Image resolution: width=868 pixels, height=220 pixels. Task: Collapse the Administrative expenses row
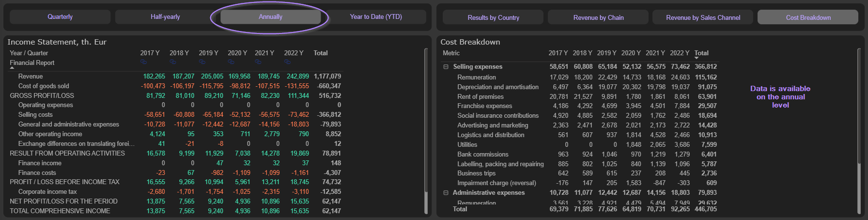pos(446,193)
